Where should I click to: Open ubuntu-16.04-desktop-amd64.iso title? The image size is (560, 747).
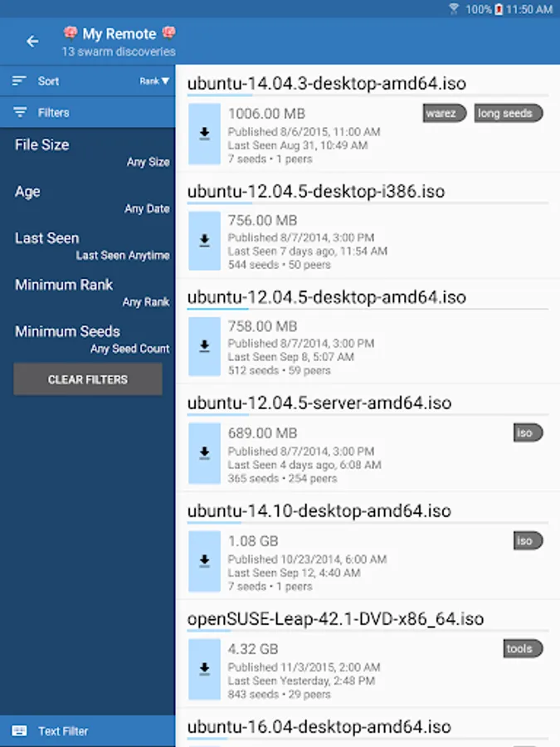[319, 727]
